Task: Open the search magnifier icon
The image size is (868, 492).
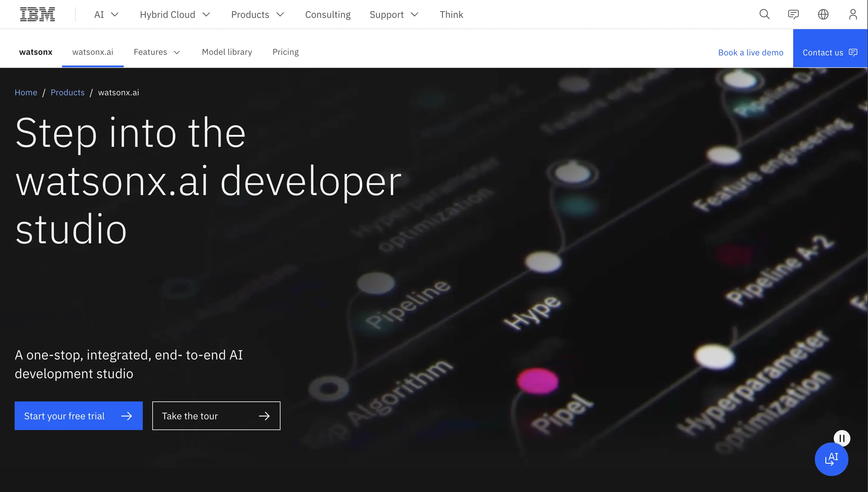Action: click(x=764, y=14)
